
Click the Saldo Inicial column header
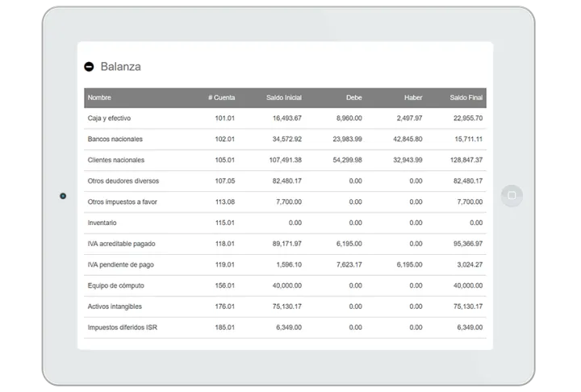(x=283, y=98)
